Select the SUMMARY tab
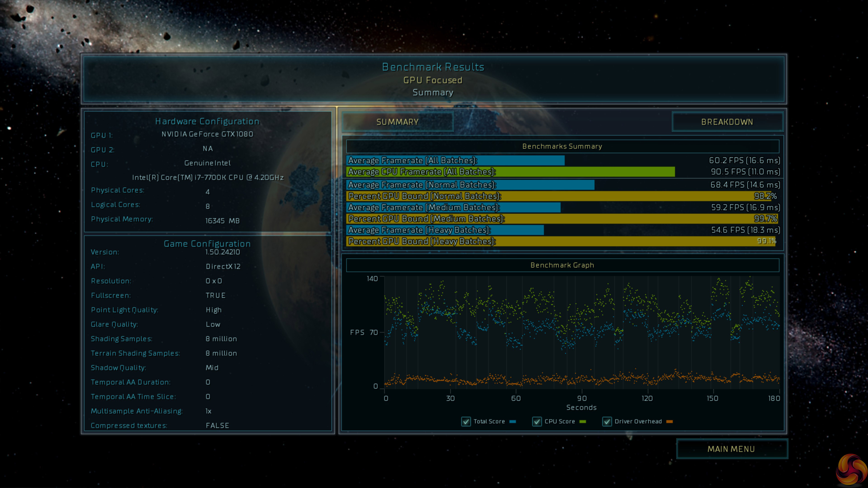 (x=398, y=122)
